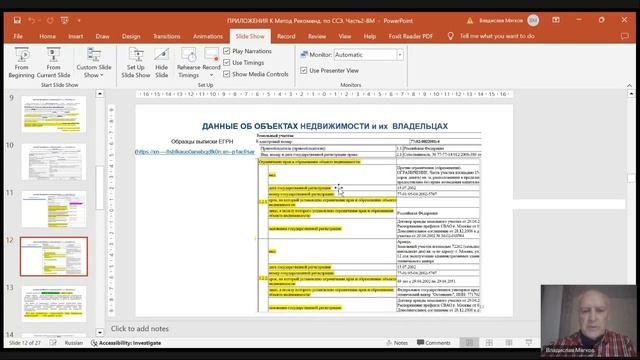
Task: Open the File tab
Action: pyautogui.click(x=18, y=36)
